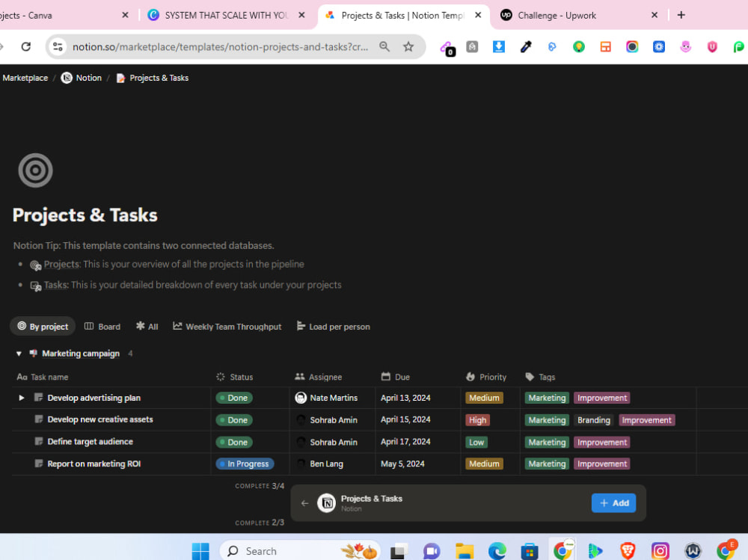748x560 pixels.
Task: Open Marketing campaign project title
Action: tap(81, 354)
